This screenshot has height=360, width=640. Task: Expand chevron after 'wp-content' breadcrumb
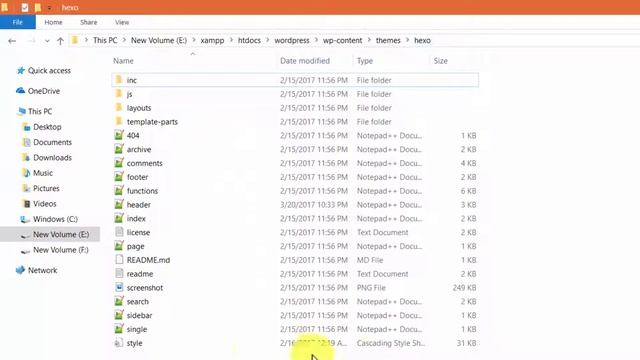(x=369, y=40)
